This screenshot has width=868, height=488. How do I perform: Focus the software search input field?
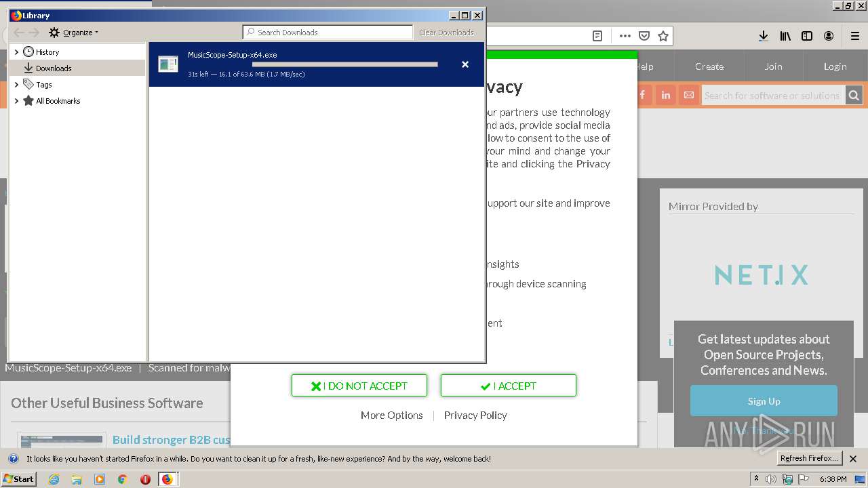pyautogui.click(x=773, y=96)
